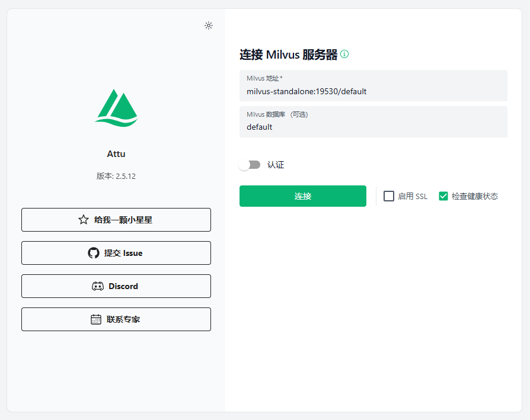Toggle the light/dark theme sun icon
Viewport: 530px width, 420px height.
point(209,25)
